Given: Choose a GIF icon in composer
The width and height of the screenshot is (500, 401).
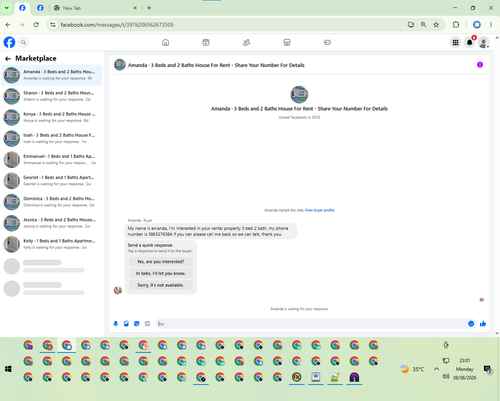Looking at the screenshot, I should pos(147,324).
